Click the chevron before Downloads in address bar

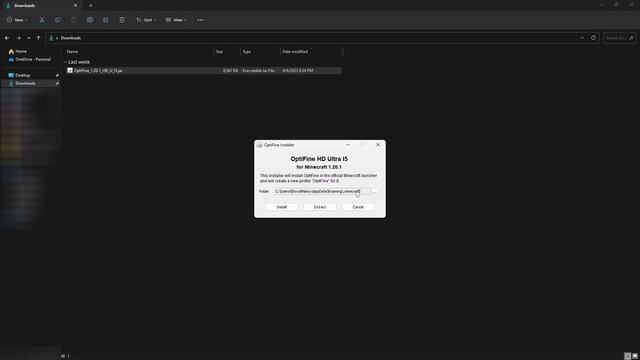pos(57,38)
